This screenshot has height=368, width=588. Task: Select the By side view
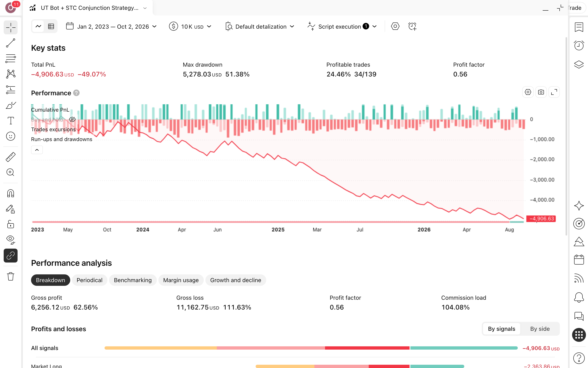(540, 329)
